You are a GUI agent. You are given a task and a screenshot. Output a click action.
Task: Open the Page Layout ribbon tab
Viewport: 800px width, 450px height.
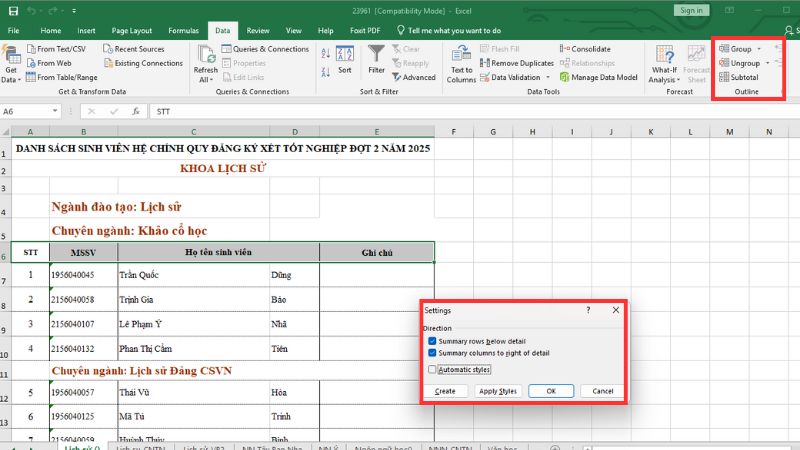(x=132, y=31)
